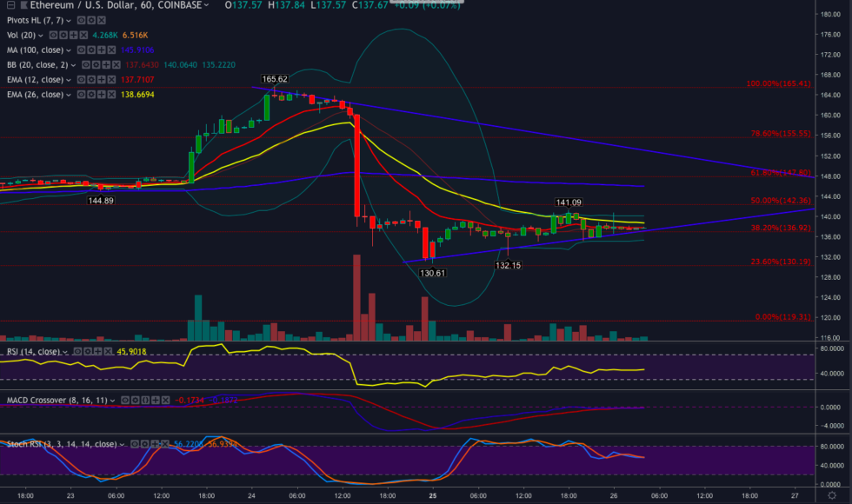The width and height of the screenshot is (852, 504).
Task: Remove the Pivots HL indicator with its X icon
Action: pos(101,20)
